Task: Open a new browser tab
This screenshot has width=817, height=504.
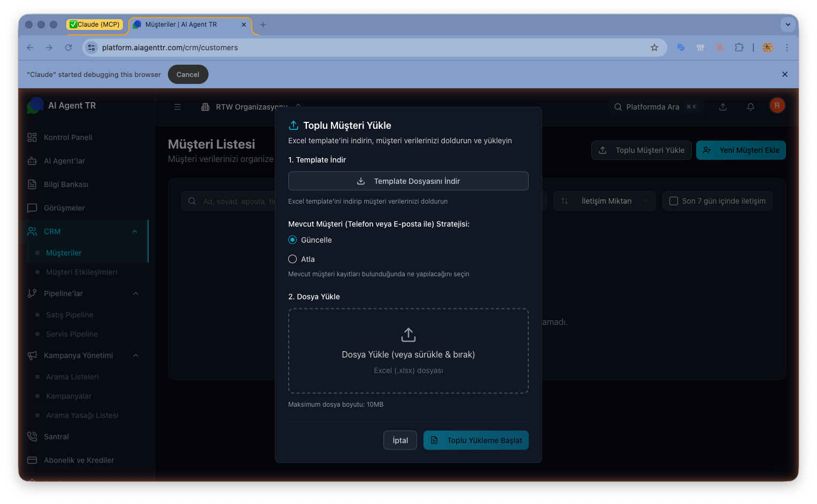Action: 263,25
